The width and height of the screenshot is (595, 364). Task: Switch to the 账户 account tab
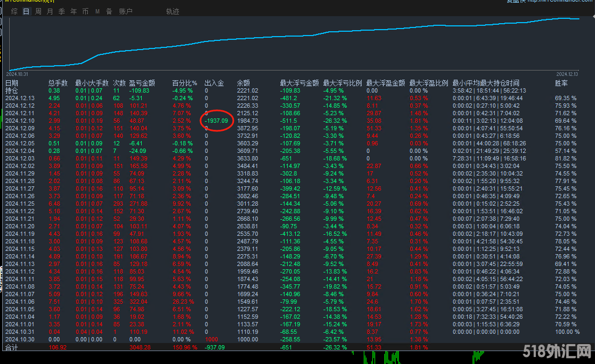click(x=126, y=11)
